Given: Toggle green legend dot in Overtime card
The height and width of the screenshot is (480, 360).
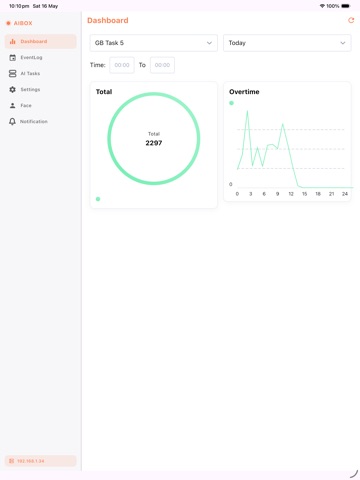Looking at the screenshot, I should (x=231, y=103).
